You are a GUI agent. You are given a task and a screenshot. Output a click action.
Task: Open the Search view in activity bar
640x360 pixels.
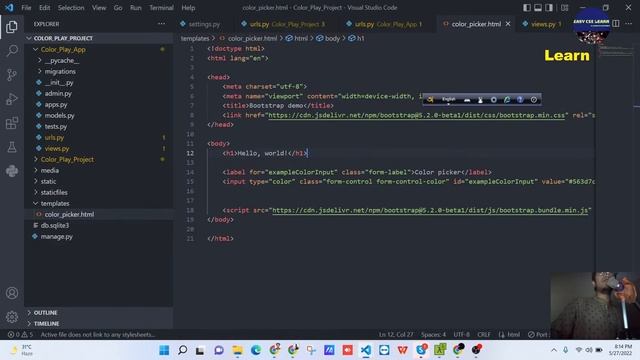point(12,51)
